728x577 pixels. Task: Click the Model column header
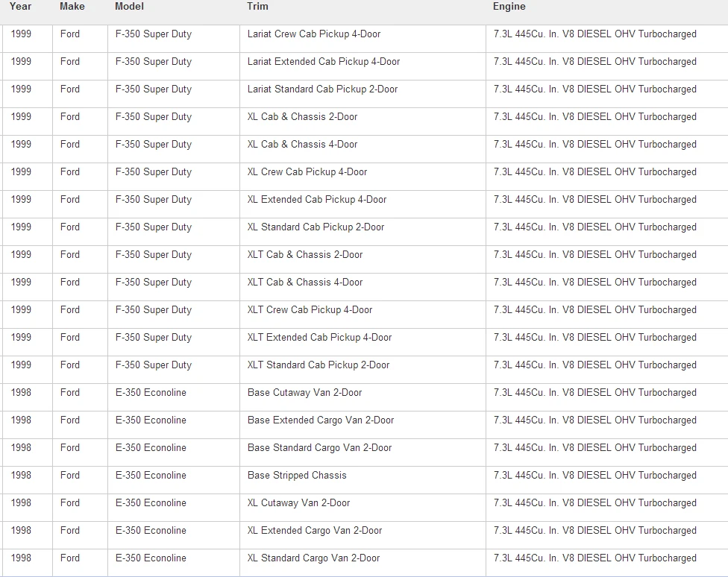click(x=130, y=7)
